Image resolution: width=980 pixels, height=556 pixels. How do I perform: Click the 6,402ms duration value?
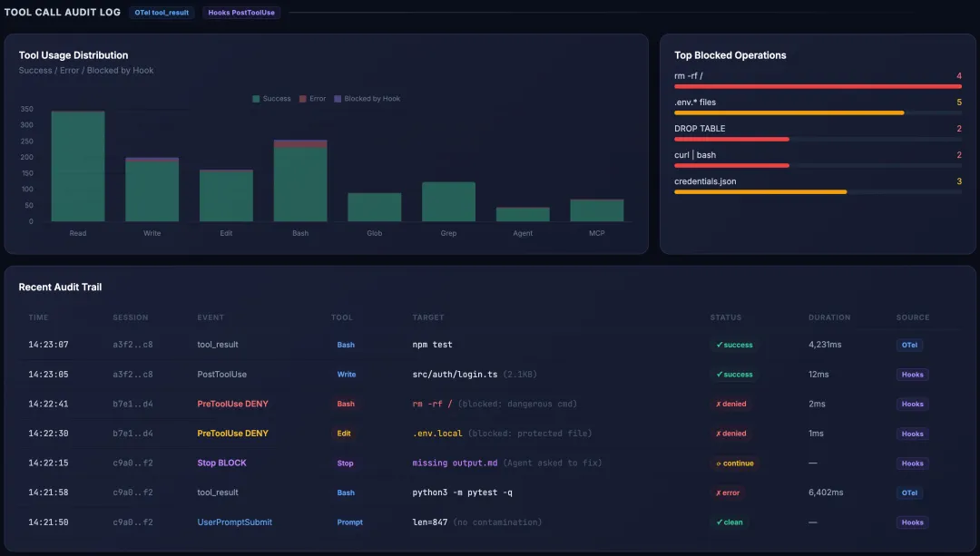pyautogui.click(x=826, y=493)
